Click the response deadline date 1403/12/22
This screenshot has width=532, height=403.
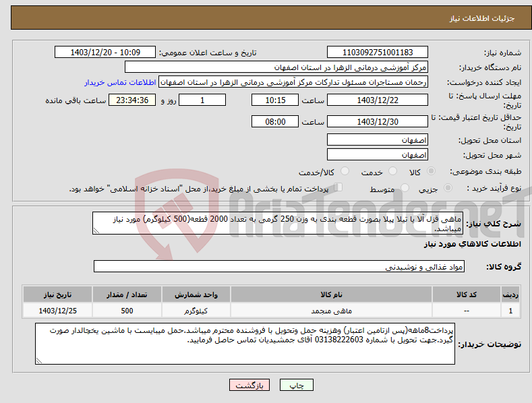pyautogui.click(x=378, y=100)
